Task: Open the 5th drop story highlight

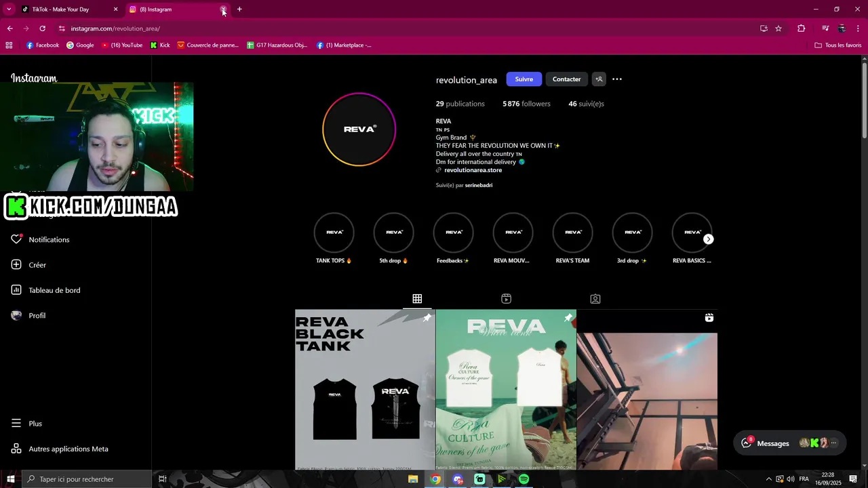Action: pos(394,239)
